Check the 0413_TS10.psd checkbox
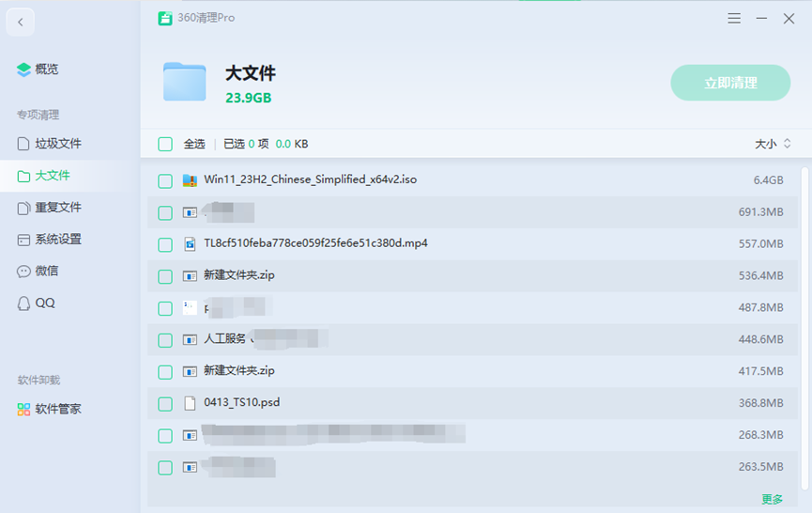Screen dimensions: 812x513 click(x=165, y=404)
